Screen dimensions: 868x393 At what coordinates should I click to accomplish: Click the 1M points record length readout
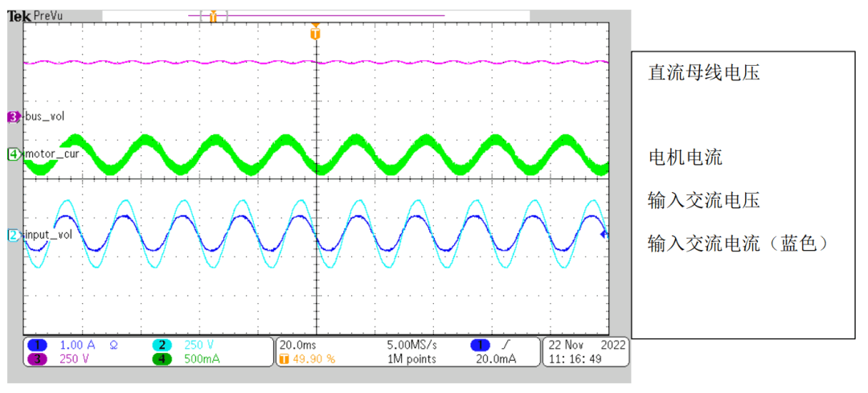click(x=412, y=358)
